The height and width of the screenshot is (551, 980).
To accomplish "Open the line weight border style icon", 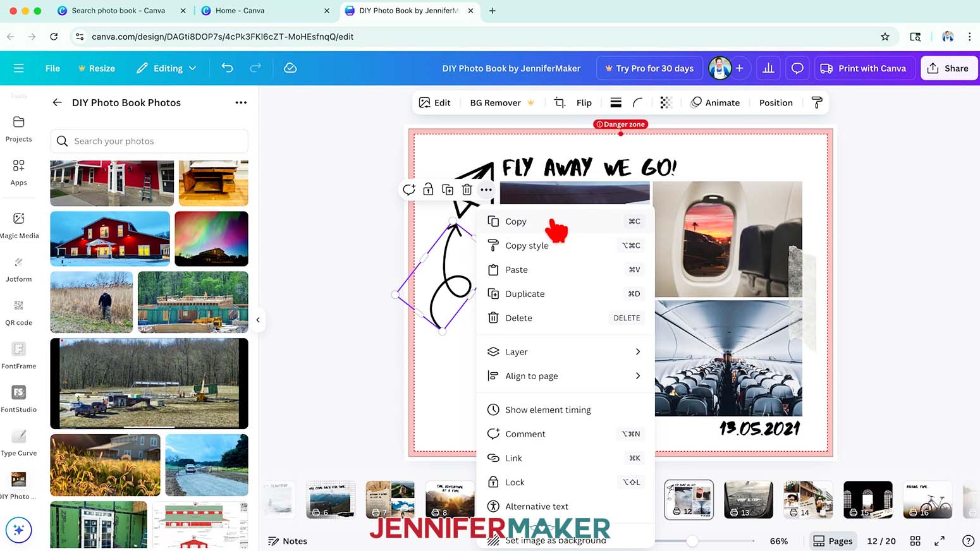I will [616, 102].
